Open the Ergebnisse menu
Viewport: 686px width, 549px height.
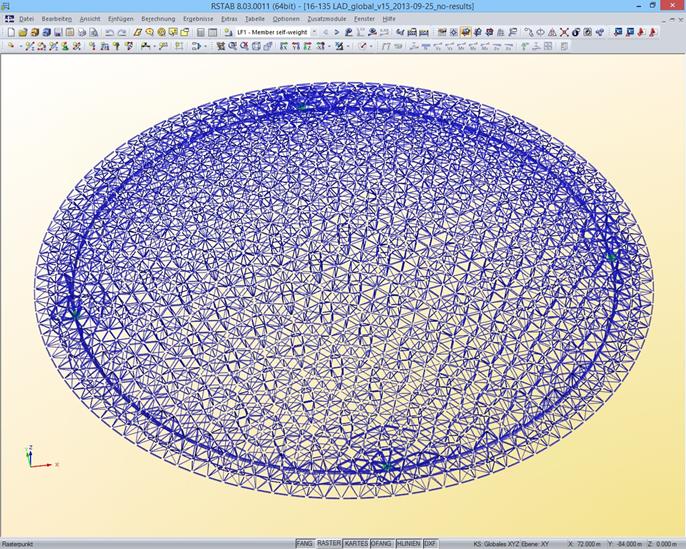(x=198, y=19)
